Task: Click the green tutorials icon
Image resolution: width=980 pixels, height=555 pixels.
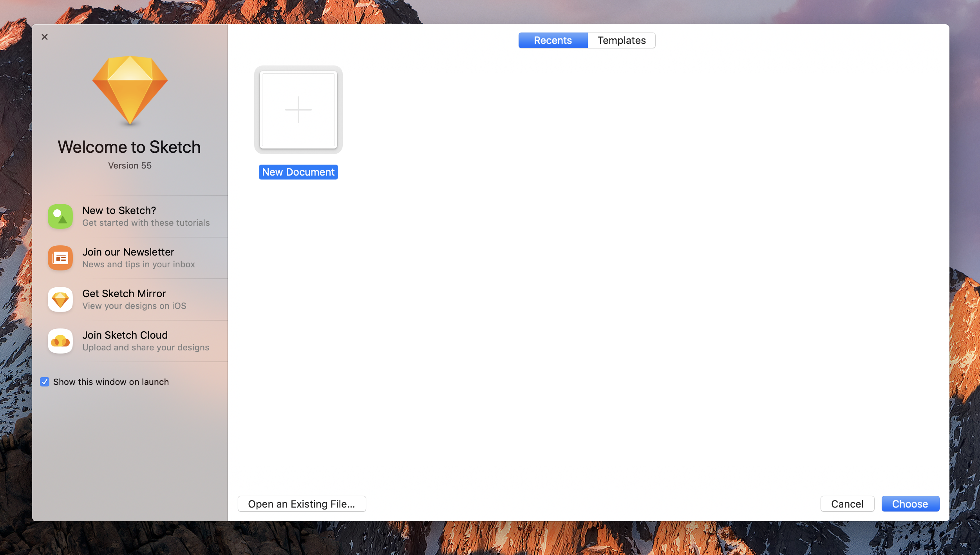Action: coord(60,216)
